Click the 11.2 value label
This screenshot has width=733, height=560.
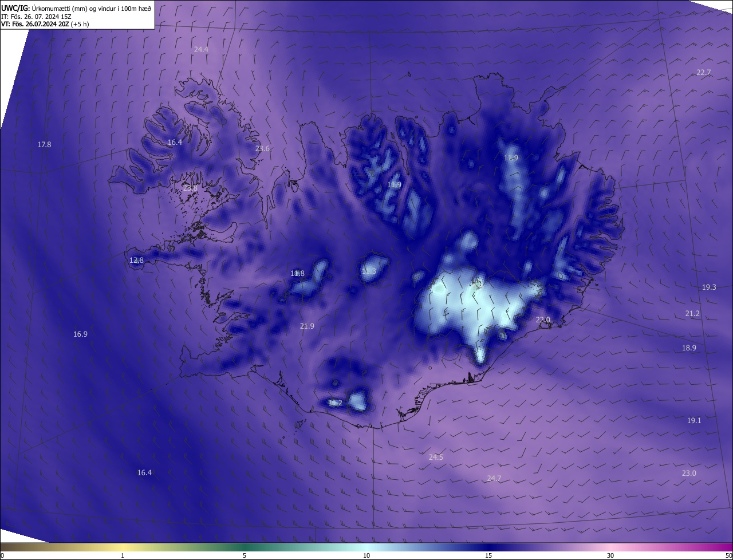coord(335,403)
